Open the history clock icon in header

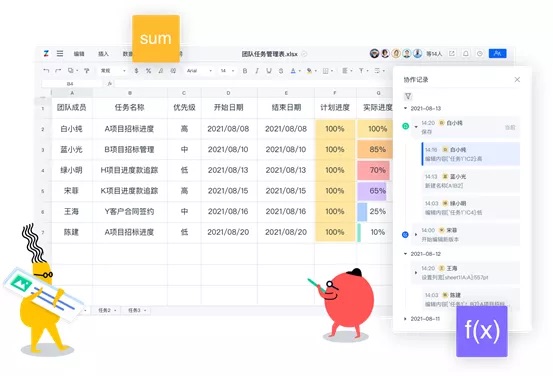(480, 54)
